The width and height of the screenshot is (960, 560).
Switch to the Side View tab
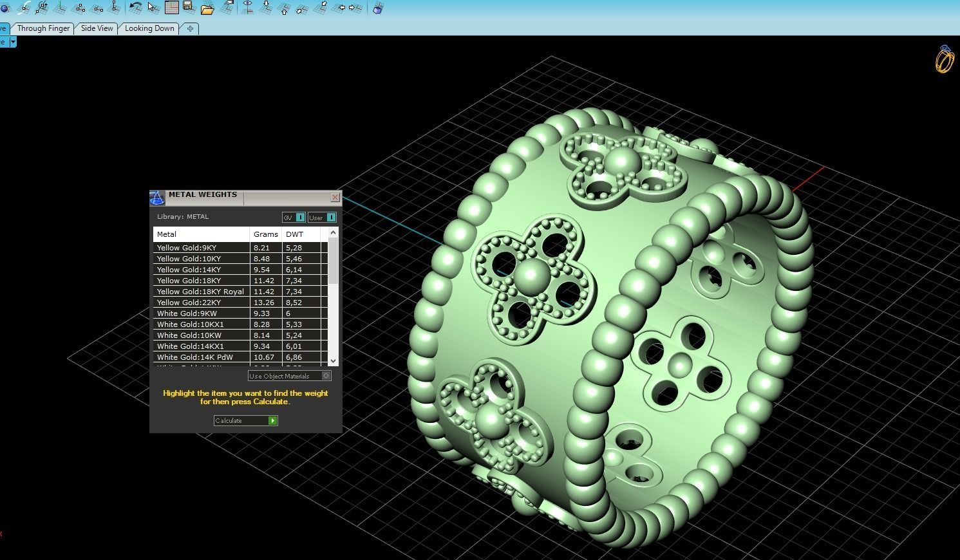[x=97, y=28]
